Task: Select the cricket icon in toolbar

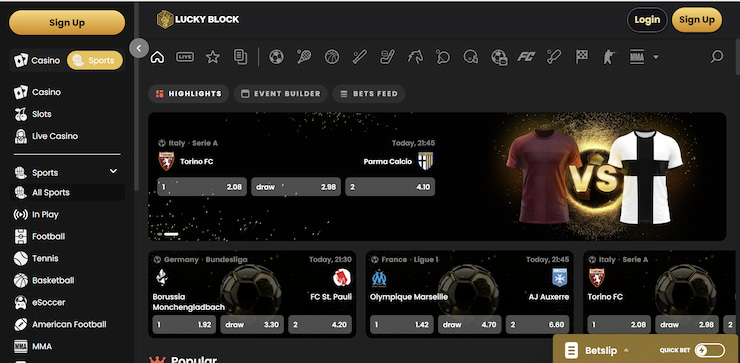Action: point(554,57)
